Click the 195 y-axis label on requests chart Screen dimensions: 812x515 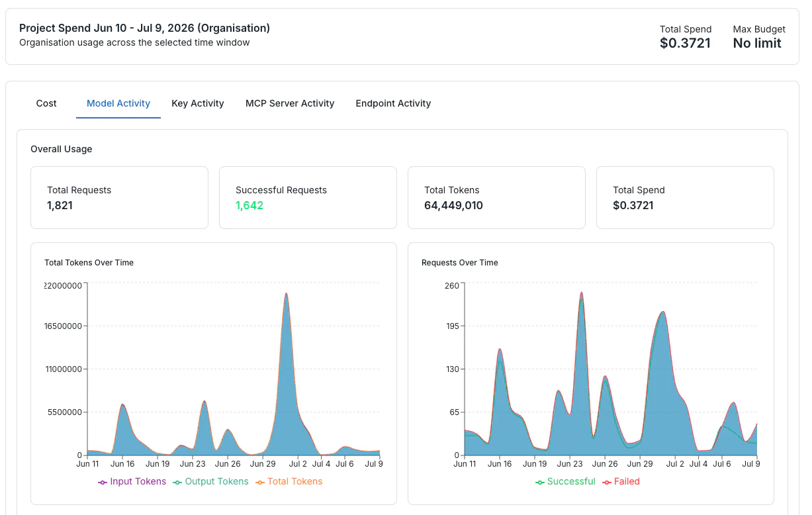(x=452, y=326)
